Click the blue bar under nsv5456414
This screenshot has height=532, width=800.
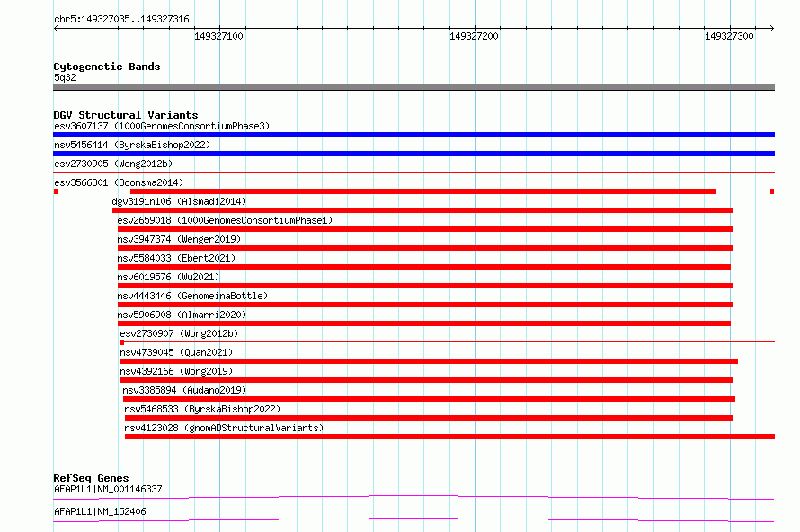click(x=413, y=154)
